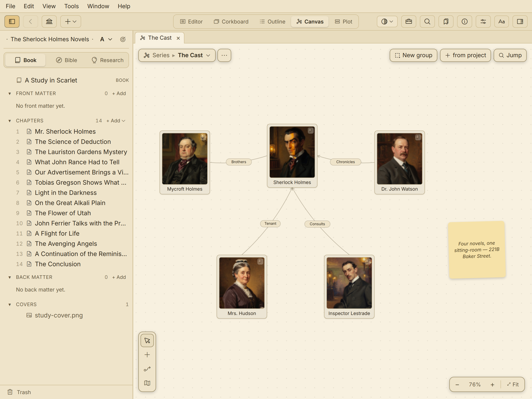The width and height of the screenshot is (532, 399).
Task: Toggle the right inspector panel icon
Action: [520, 22]
